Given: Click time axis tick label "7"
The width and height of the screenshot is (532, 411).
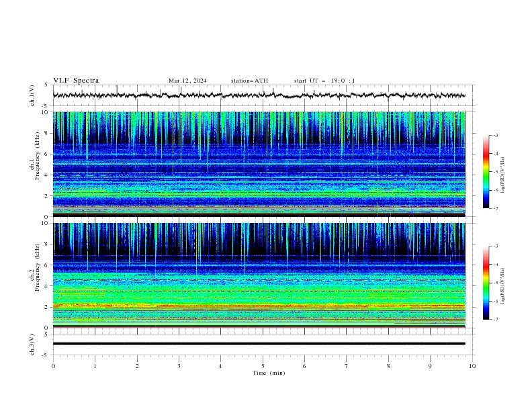Looking at the screenshot, I should pyautogui.click(x=346, y=366).
